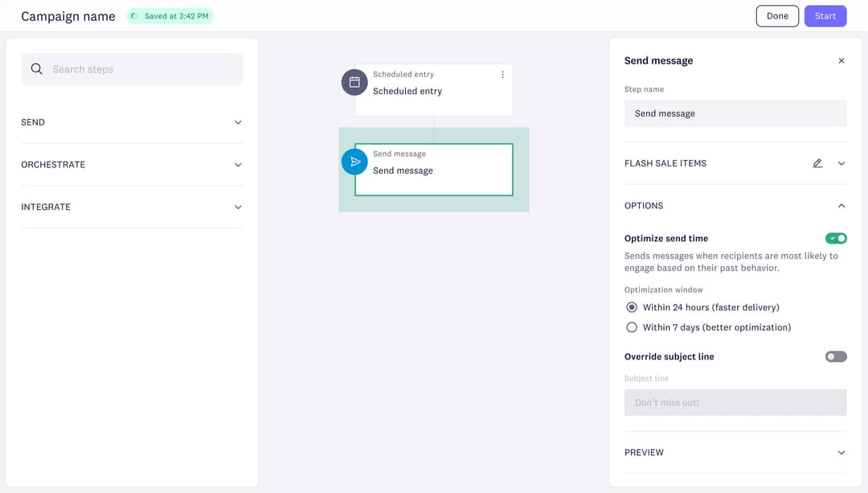Click the magnifying glass in the search bar
Viewport: 868px width, 493px height.
[36, 68]
